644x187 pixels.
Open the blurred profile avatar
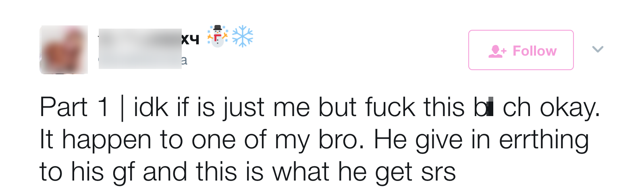(x=64, y=50)
